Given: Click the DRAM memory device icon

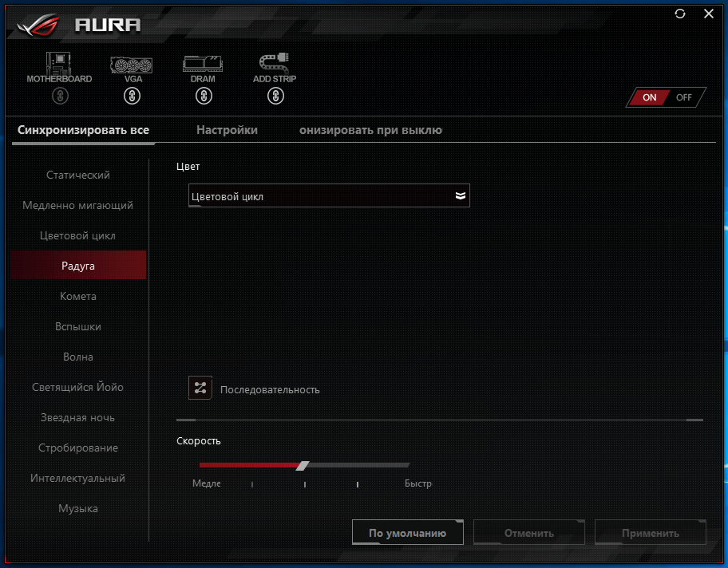Looking at the screenshot, I should 203,63.
